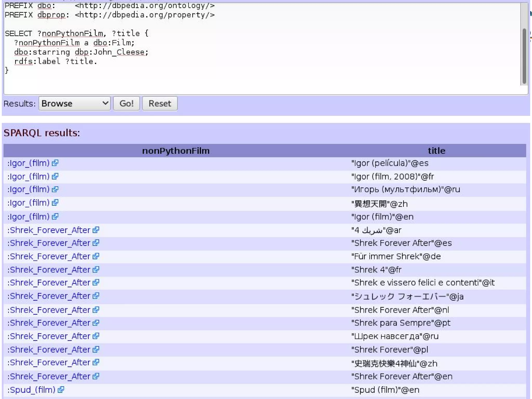This screenshot has height=399, width=532.
Task: Click the title column header
Action: (x=436, y=151)
